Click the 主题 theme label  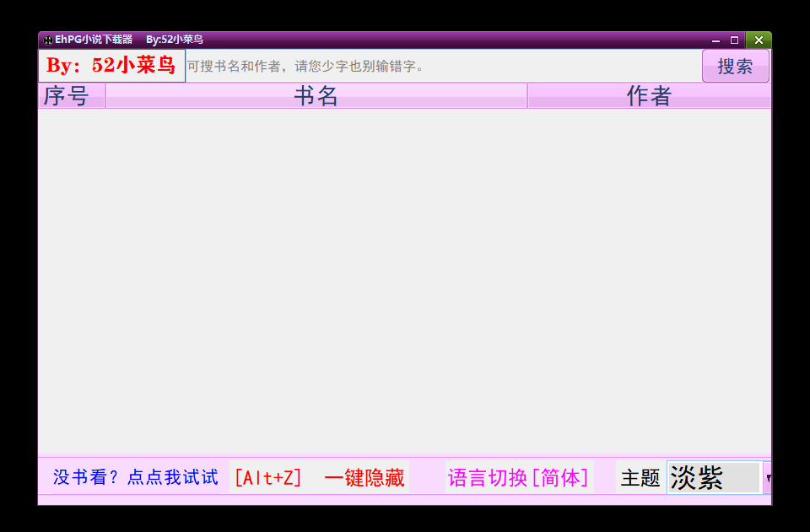point(640,478)
